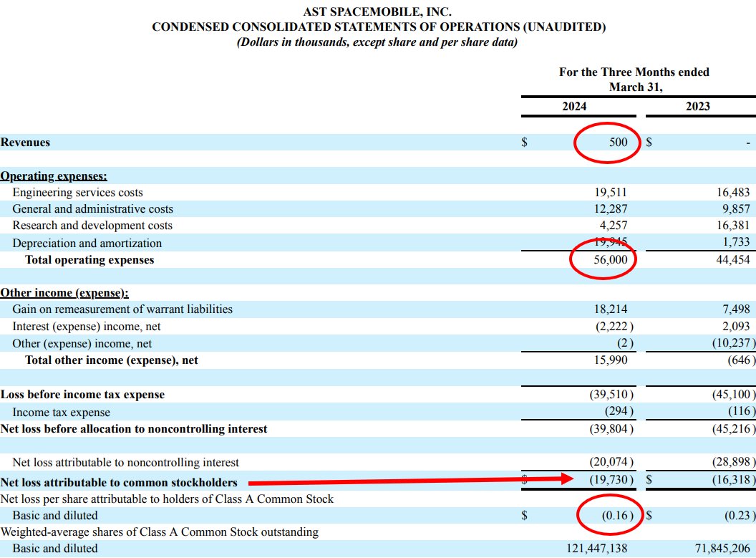
Task: Click the 'Operating expenses:' heading
Action: [54, 176]
